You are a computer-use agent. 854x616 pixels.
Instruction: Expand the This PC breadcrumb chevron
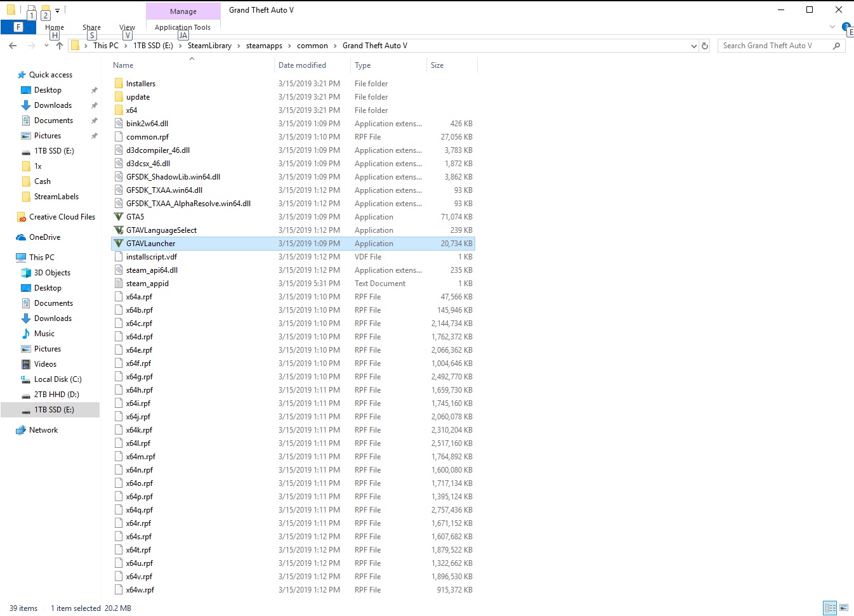tap(126, 46)
